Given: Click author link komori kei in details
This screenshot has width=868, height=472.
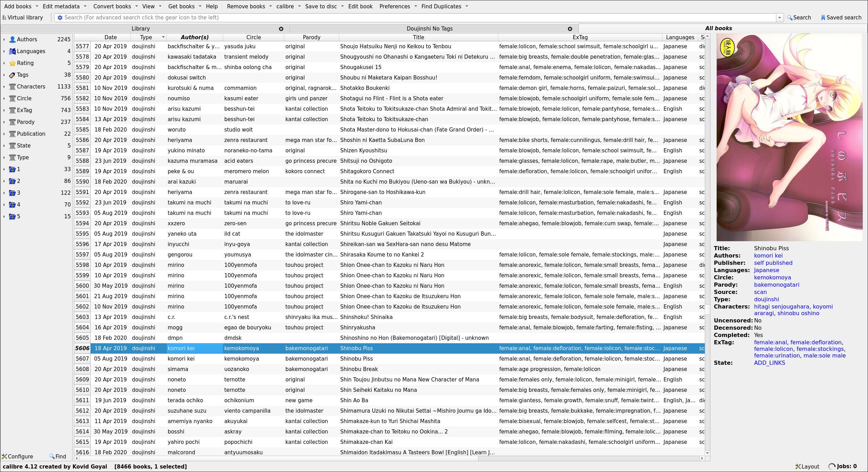Looking at the screenshot, I should (768, 255).
